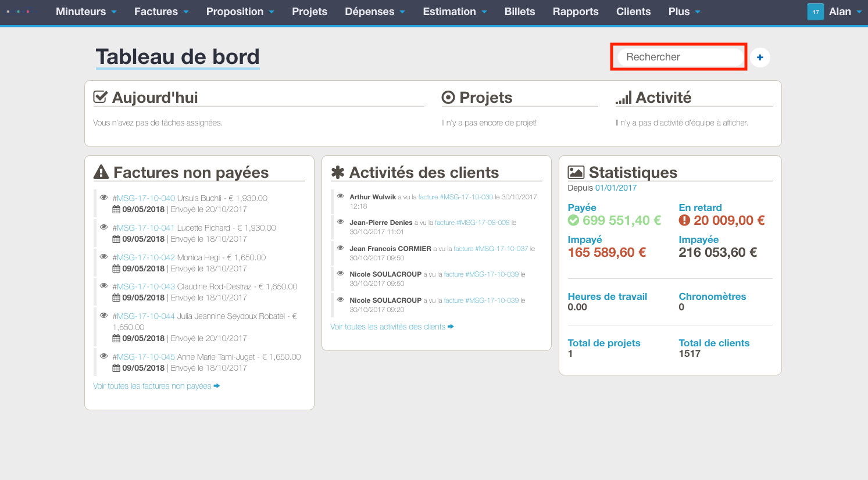Expand the Plus dropdown menu

pyautogui.click(x=684, y=12)
